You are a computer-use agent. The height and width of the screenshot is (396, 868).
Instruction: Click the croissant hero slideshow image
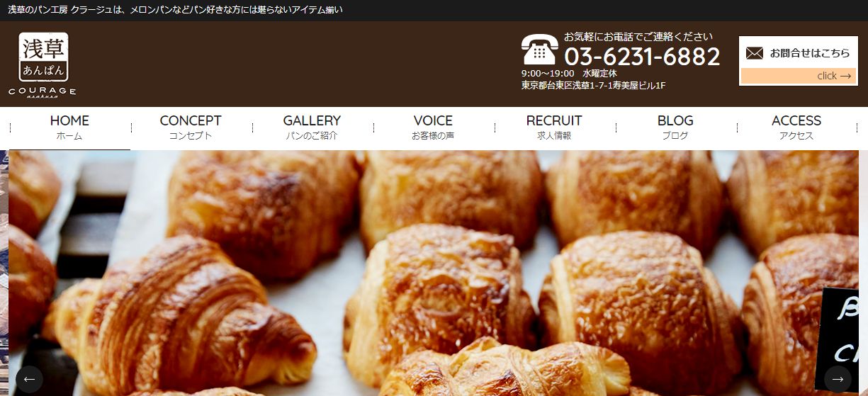pos(434,273)
